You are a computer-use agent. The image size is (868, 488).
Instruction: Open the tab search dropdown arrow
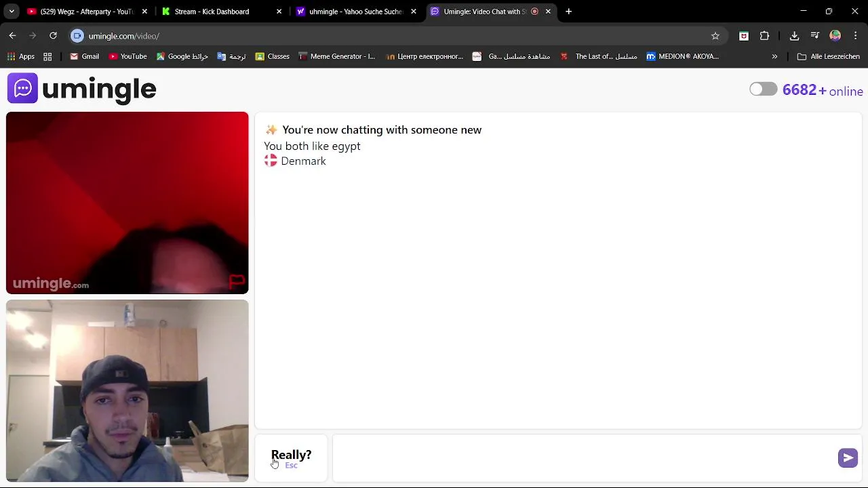12,12
